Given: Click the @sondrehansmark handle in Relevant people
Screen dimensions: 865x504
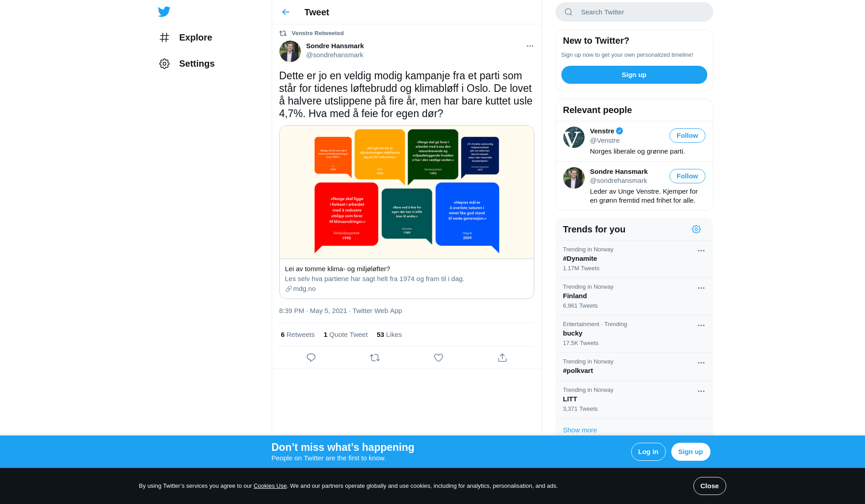Looking at the screenshot, I should (618, 181).
